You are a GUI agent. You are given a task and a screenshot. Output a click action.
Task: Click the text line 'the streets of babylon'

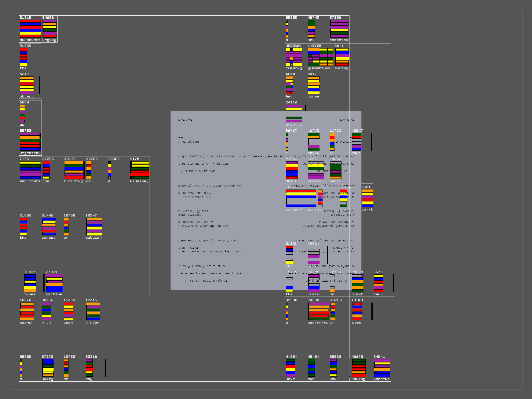pyautogui.click(x=203, y=164)
